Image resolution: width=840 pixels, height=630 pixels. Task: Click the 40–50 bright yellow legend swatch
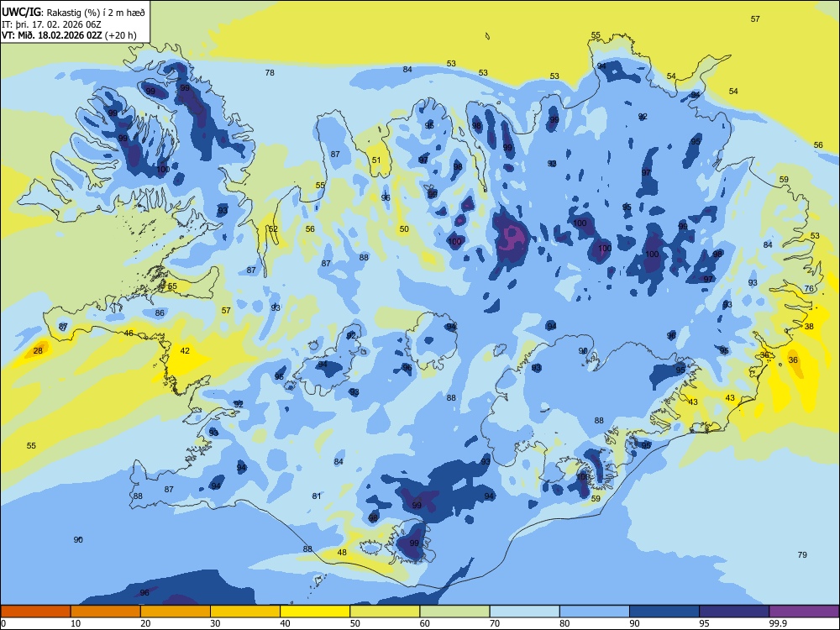pyautogui.click(x=315, y=612)
